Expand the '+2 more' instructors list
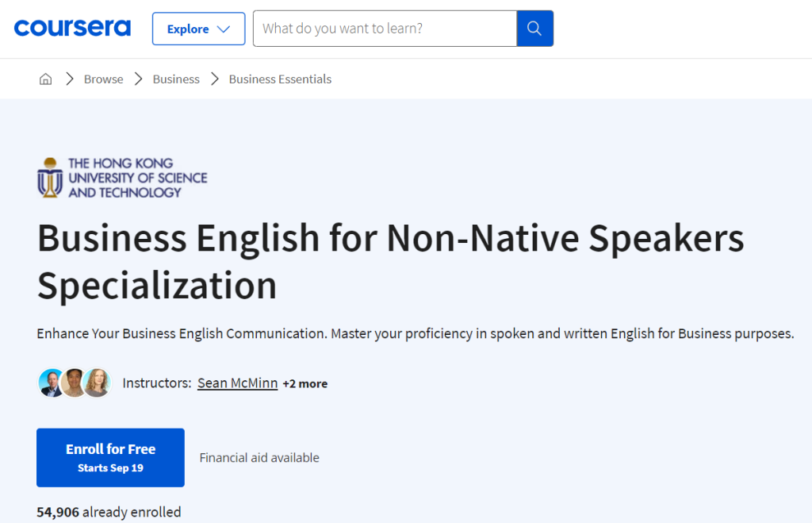This screenshot has width=812, height=523. [304, 383]
